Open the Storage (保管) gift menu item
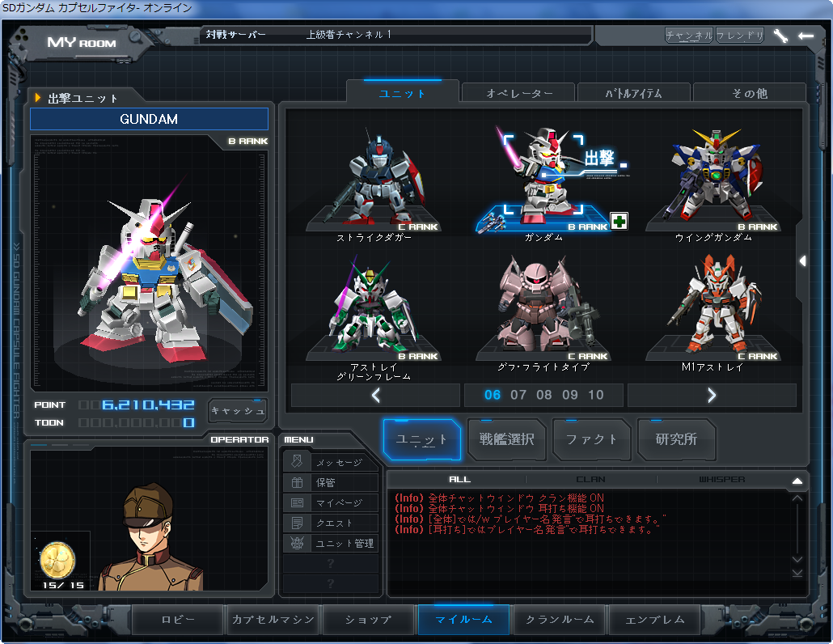 [x=332, y=482]
